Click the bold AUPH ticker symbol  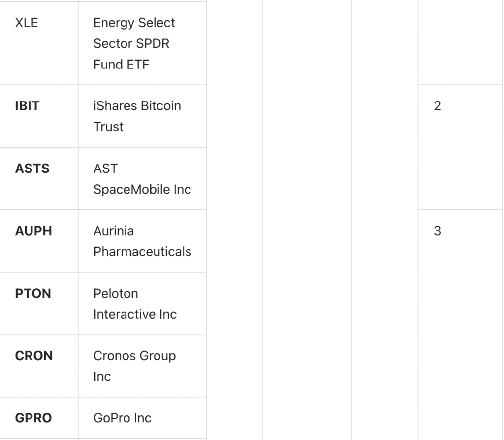coord(33,231)
